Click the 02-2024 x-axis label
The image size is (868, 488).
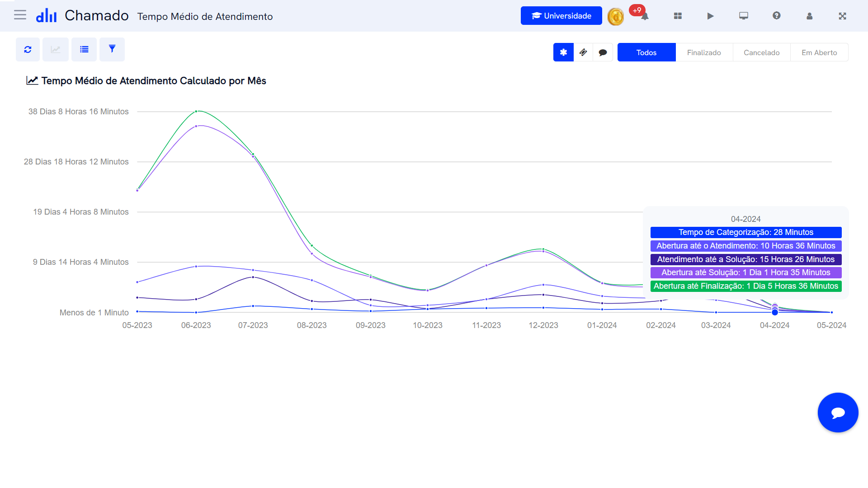click(x=660, y=325)
